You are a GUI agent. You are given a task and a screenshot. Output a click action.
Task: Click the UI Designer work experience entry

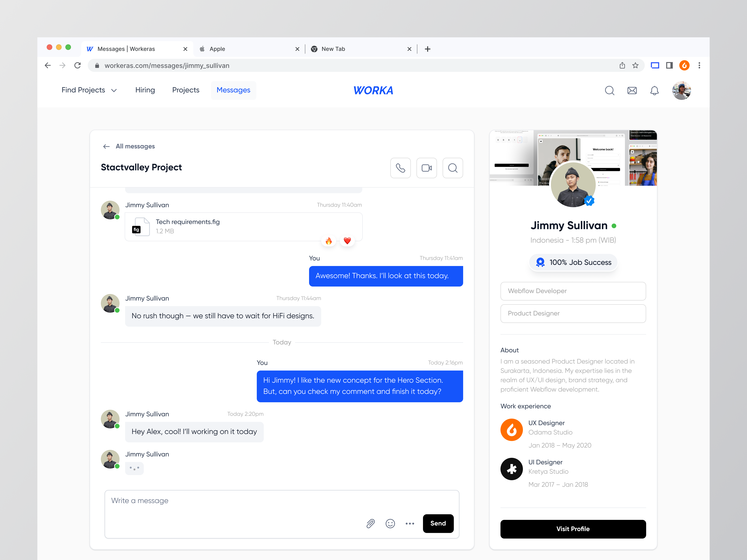573,473
